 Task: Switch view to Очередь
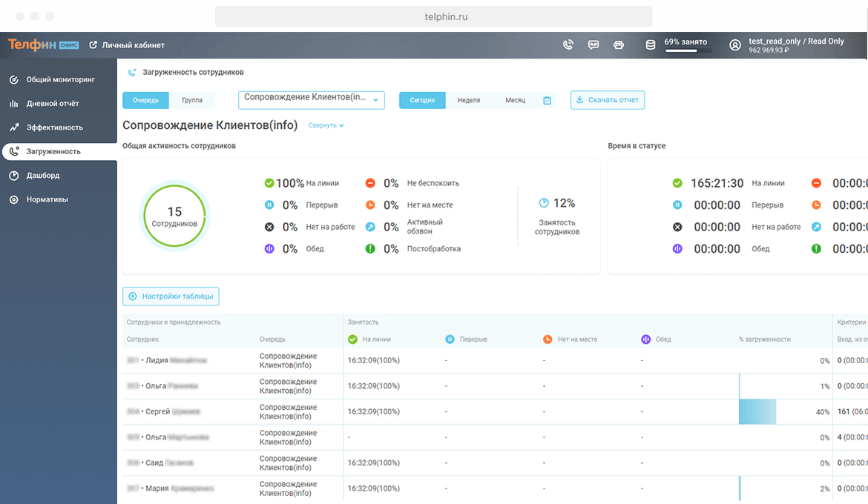point(146,100)
